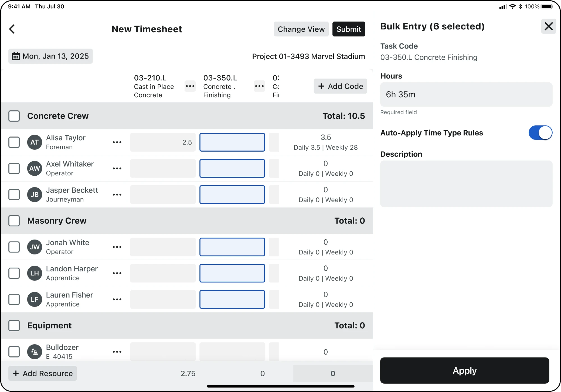Check the box for Alisa Taylor

pyautogui.click(x=14, y=142)
